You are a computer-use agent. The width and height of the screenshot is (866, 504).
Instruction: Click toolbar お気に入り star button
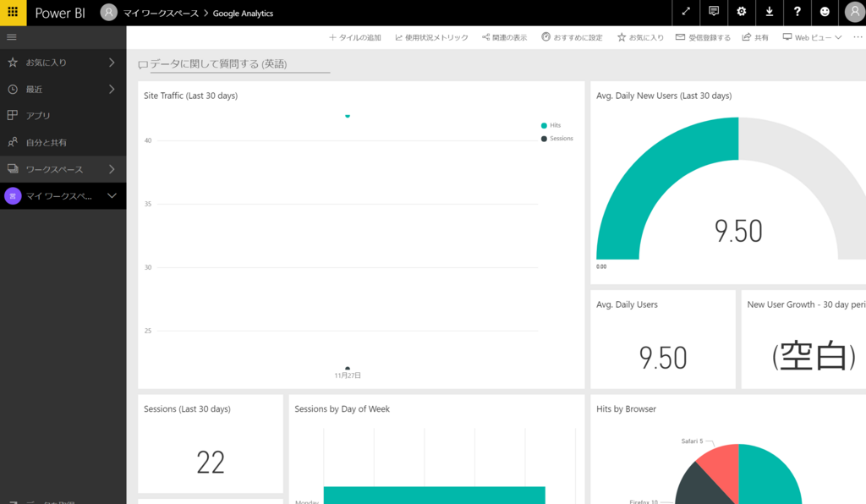[641, 37]
